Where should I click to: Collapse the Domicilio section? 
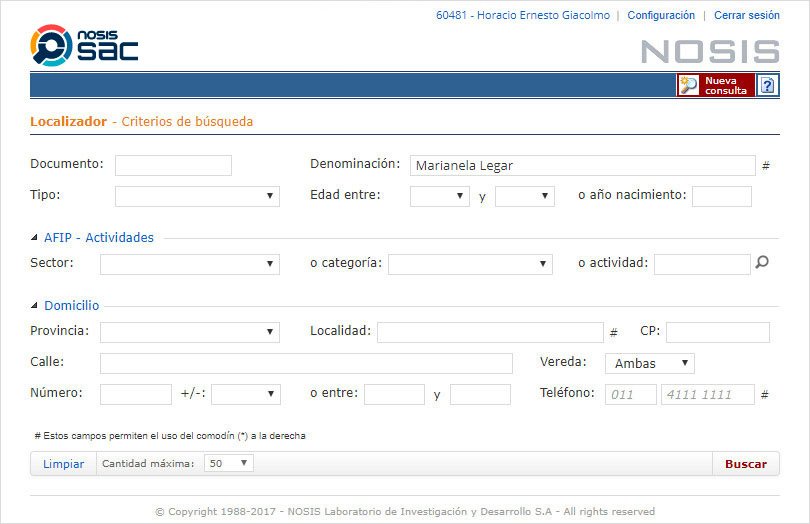click(x=34, y=305)
